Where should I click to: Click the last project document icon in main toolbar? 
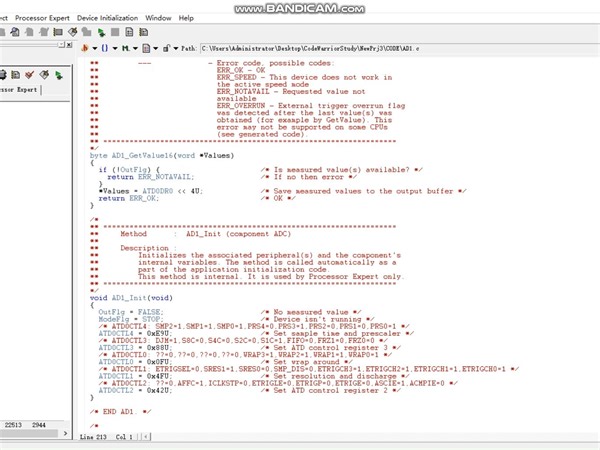143,32
